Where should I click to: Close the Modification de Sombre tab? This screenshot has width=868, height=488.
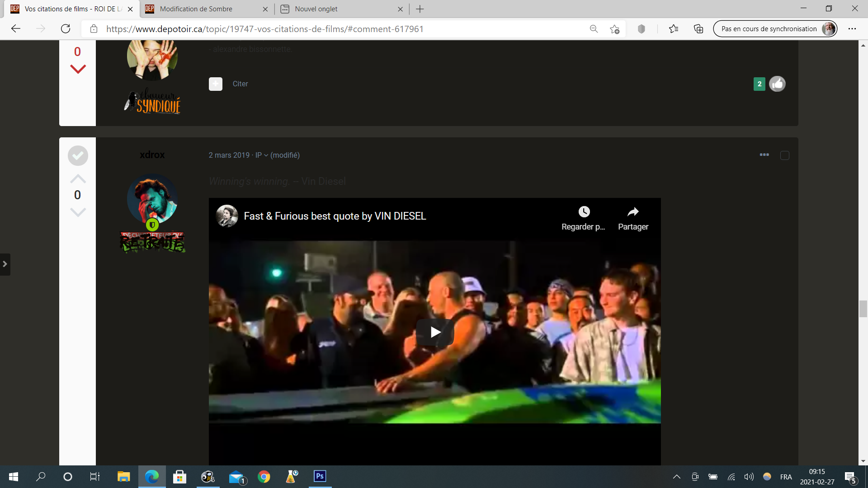[x=265, y=9]
